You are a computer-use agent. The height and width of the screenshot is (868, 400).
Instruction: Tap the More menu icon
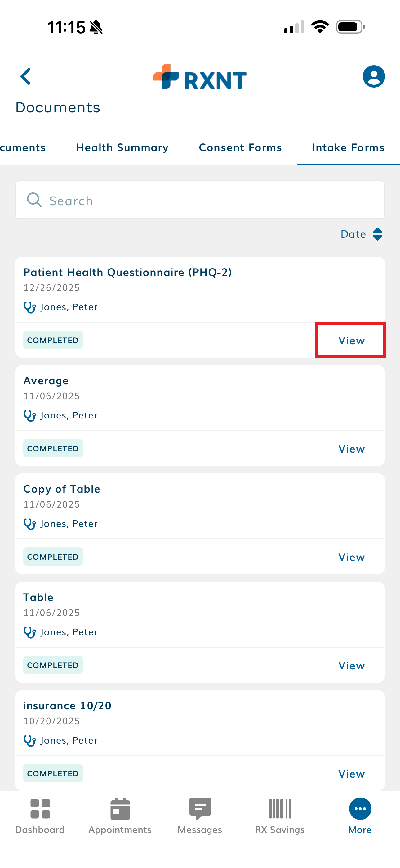[360, 809]
